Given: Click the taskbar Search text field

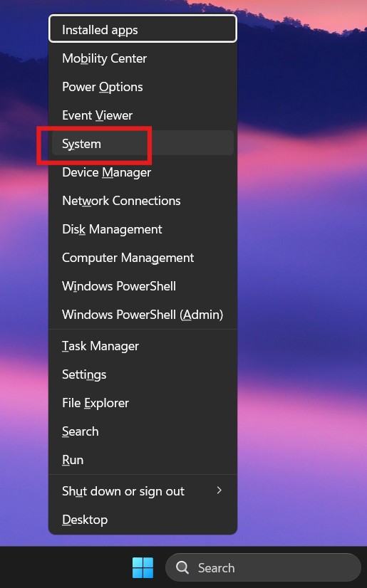Looking at the screenshot, I should click(264, 567).
